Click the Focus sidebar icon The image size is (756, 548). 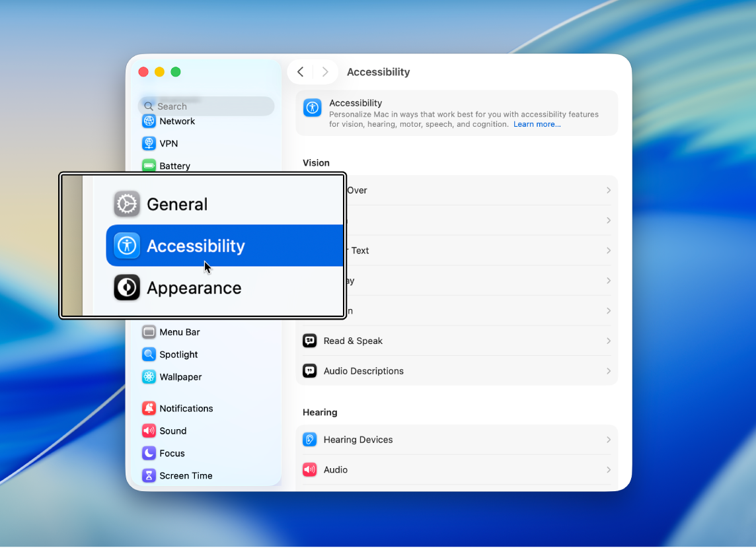click(149, 453)
